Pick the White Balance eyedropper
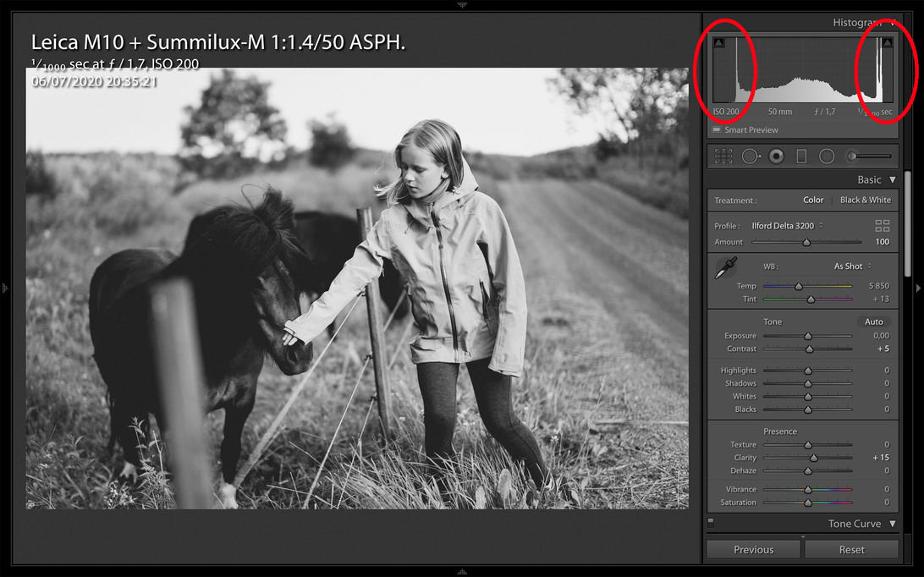Viewport: 924px width, 577px height. pos(725,270)
